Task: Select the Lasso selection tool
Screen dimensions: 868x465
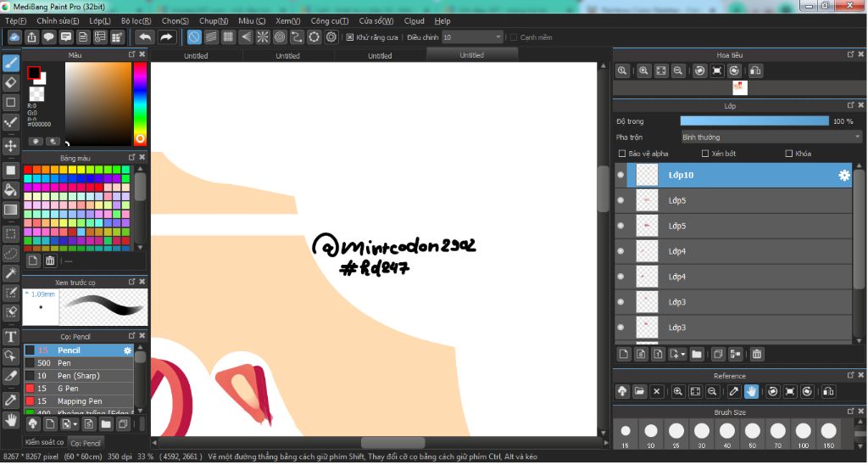Action: [x=10, y=253]
